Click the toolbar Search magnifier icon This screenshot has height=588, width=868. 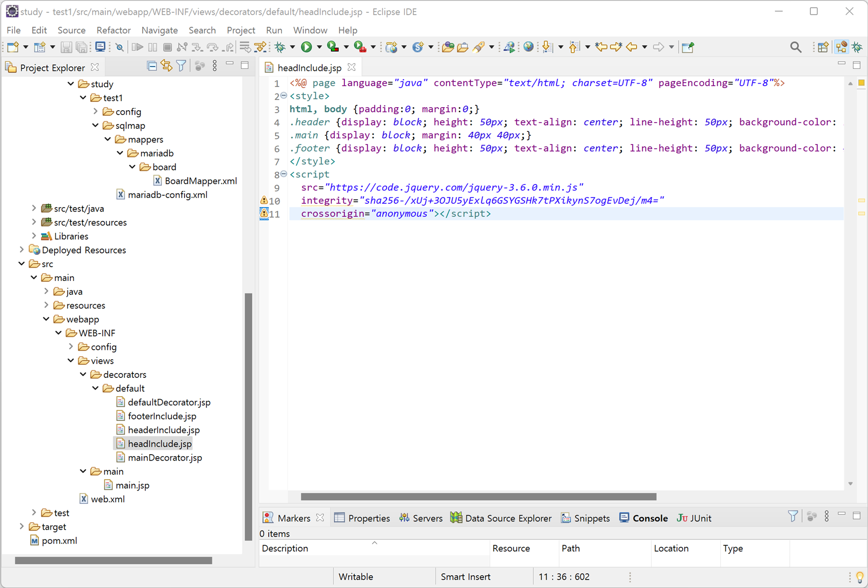point(796,47)
